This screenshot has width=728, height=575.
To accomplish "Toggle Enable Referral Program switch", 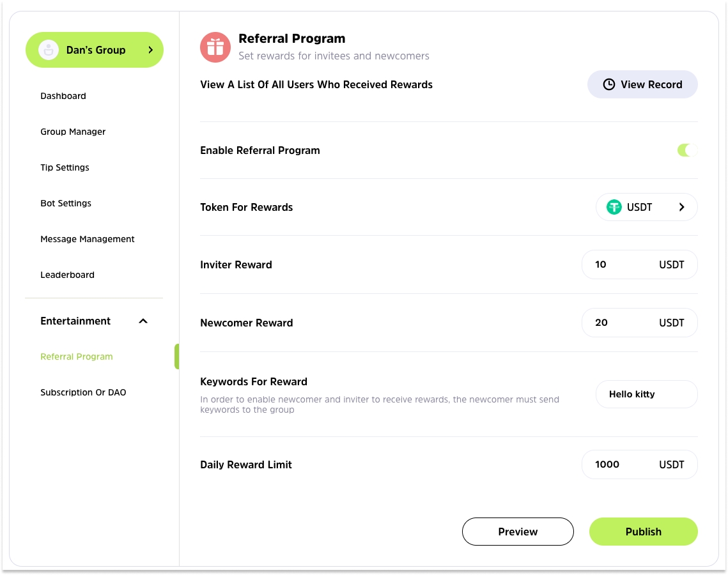I will [x=687, y=150].
